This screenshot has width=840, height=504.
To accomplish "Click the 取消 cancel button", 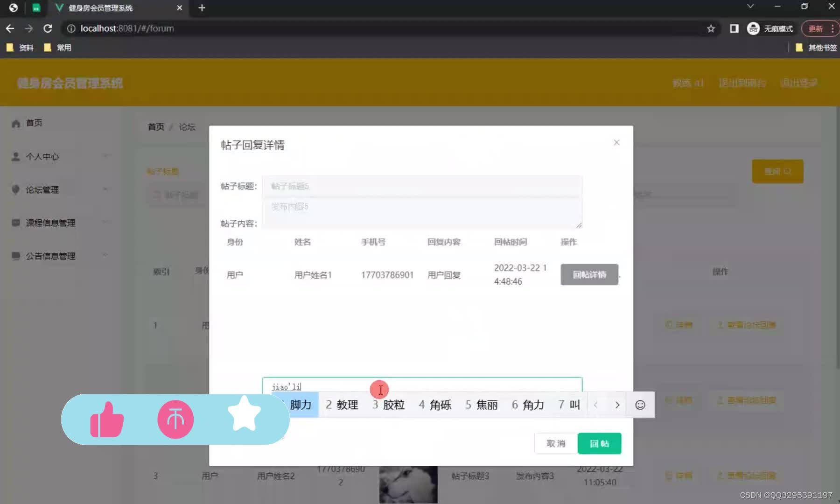I will click(556, 443).
